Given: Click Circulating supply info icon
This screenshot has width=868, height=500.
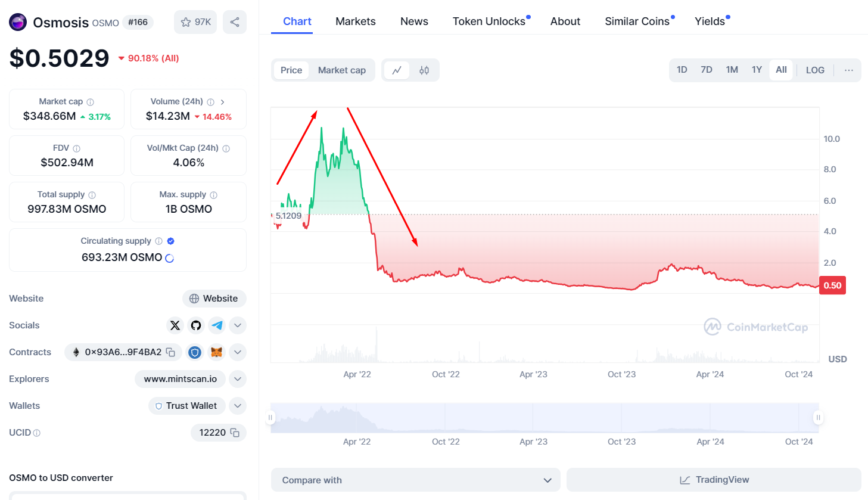Looking at the screenshot, I should click(x=158, y=241).
